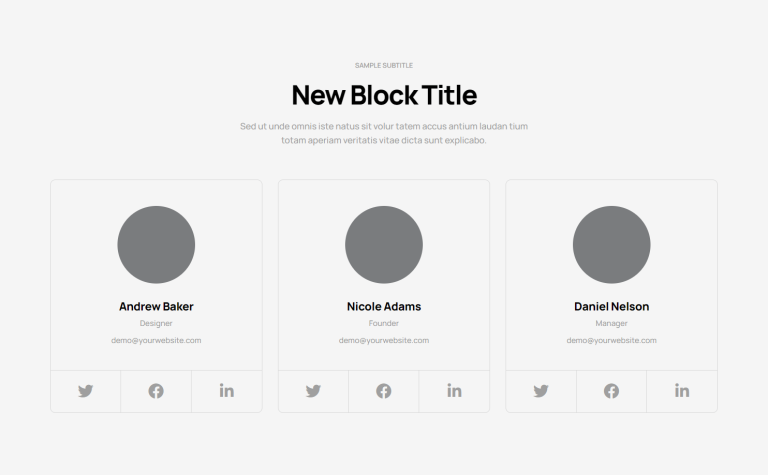Click the email under Daniel Nelson
Image resolution: width=768 pixels, height=475 pixels.
[611, 340]
